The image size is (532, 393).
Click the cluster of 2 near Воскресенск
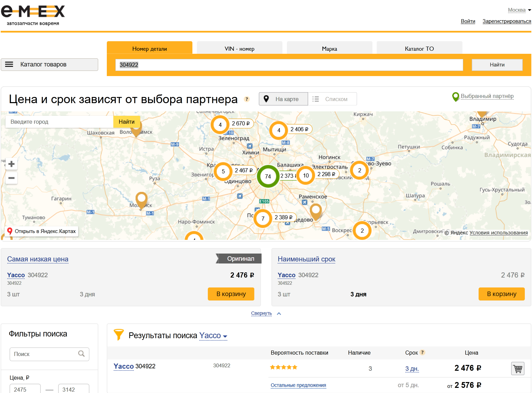[362, 231]
